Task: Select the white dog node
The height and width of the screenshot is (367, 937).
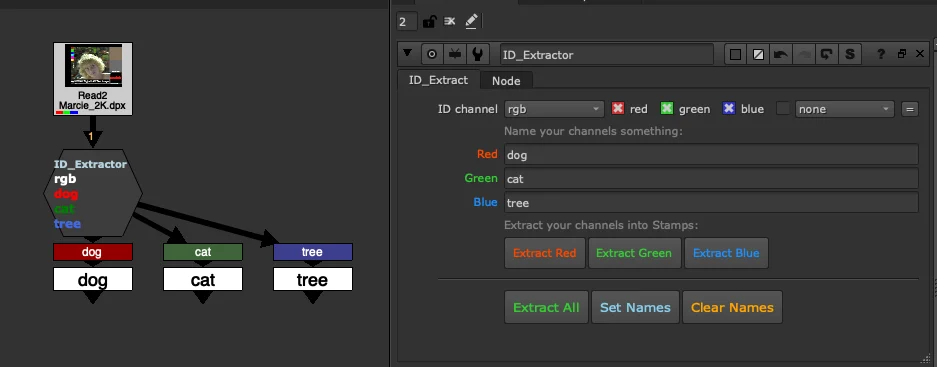Action: pyautogui.click(x=93, y=279)
